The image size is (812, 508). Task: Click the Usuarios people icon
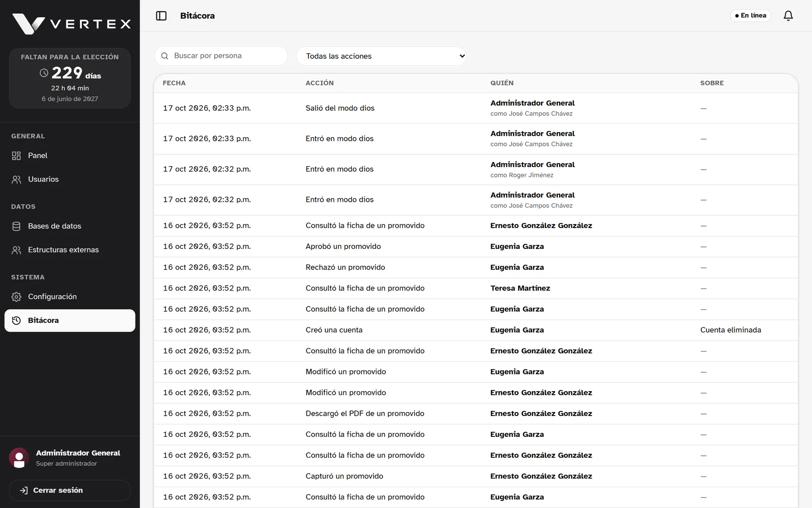[x=16, y=179]
